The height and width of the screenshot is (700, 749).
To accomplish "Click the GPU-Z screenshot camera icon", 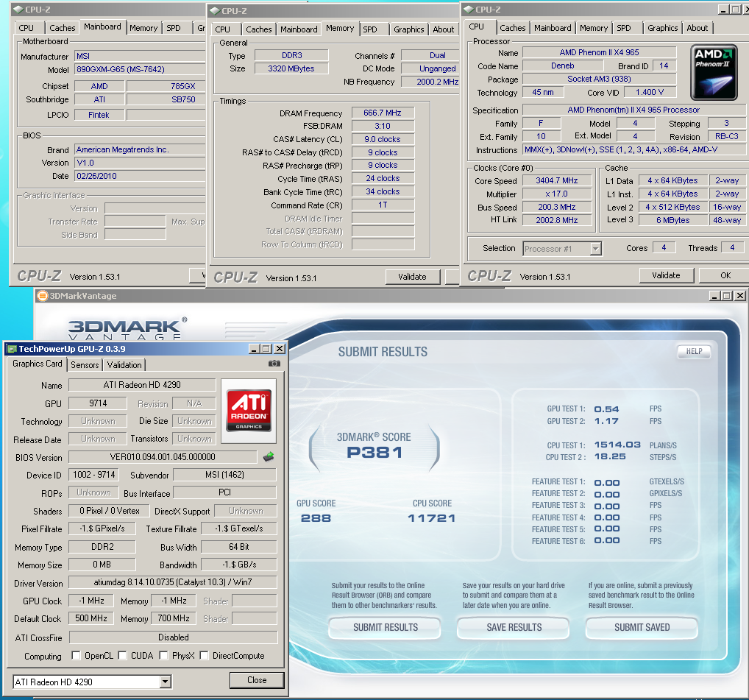I will tap(274, 364).
